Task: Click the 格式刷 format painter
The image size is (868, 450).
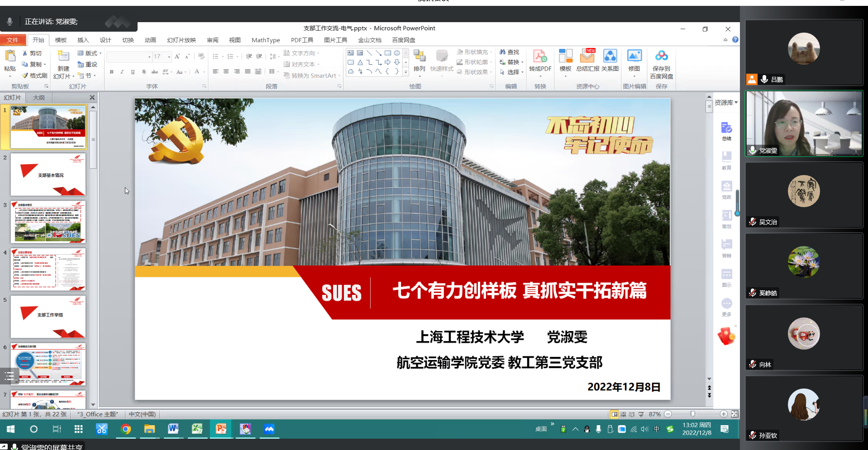Action: pos(35,76)
